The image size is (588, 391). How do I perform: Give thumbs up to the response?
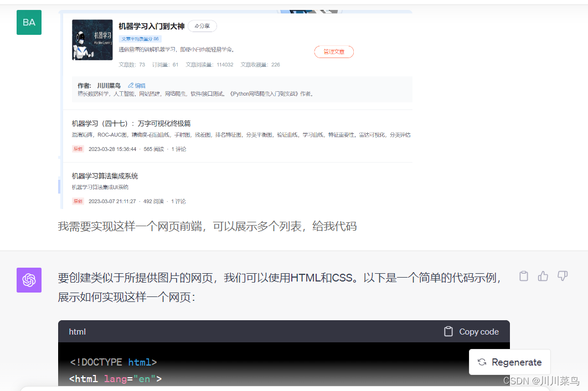[x=543, y=277]
